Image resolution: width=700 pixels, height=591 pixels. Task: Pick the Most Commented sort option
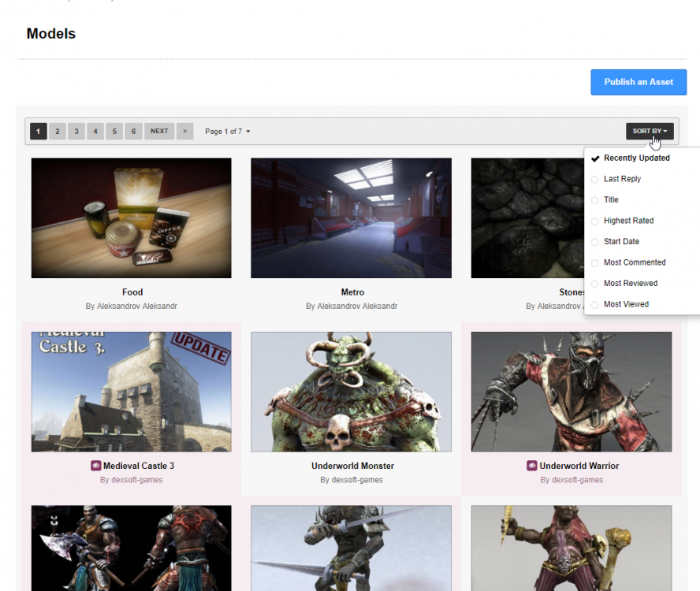(635, 262)
